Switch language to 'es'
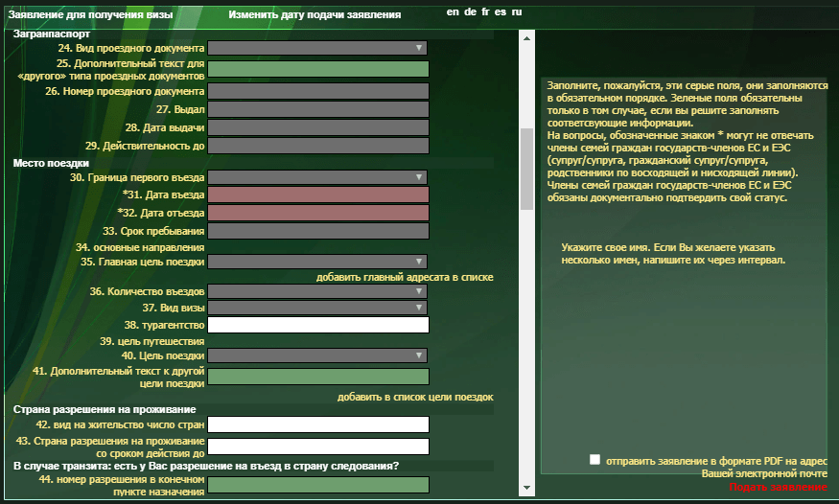This screenshot has width=839, height=504. [501, 11]
